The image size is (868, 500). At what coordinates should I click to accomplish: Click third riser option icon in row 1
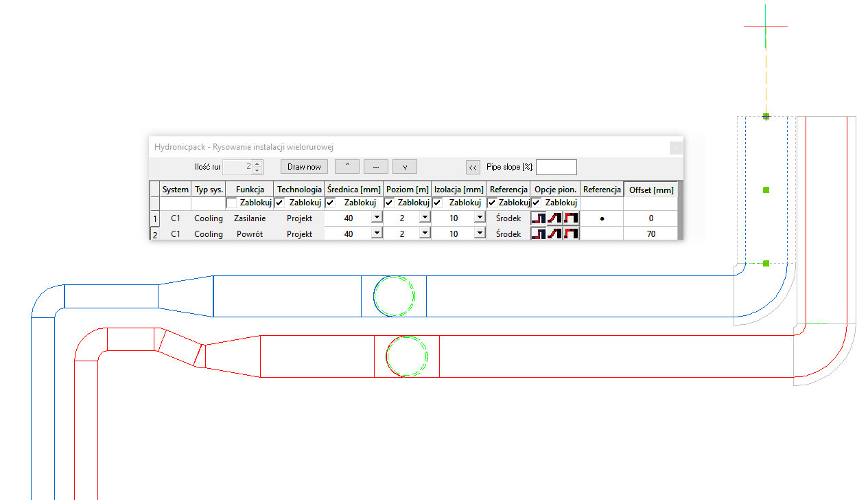[x=571, y=218]
